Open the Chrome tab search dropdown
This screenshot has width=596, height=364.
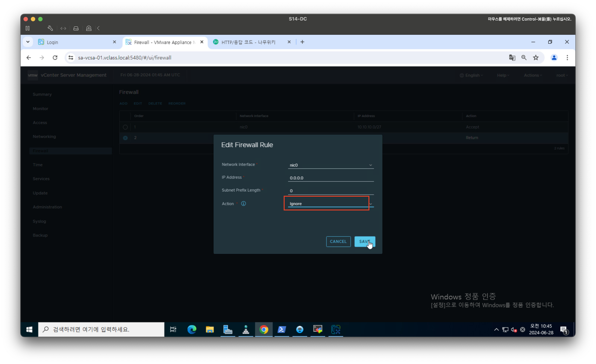28,42
